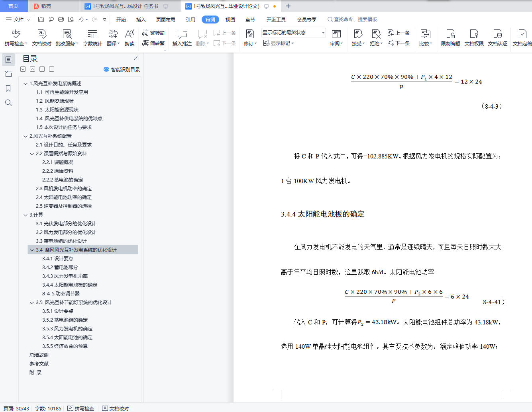Switch to the 开发工具 ribbon tab
This screenshot has width=532, height=412.
276,20
